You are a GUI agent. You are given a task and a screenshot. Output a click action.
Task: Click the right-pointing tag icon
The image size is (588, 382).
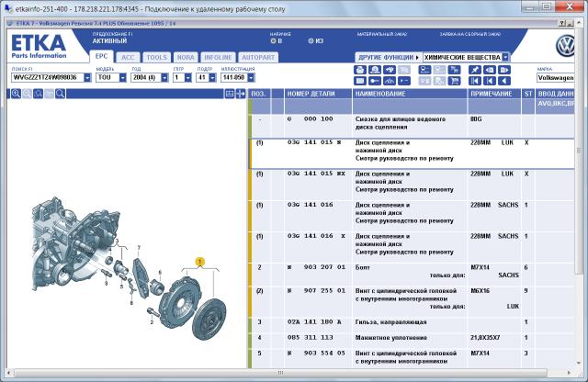click(503, 70)
